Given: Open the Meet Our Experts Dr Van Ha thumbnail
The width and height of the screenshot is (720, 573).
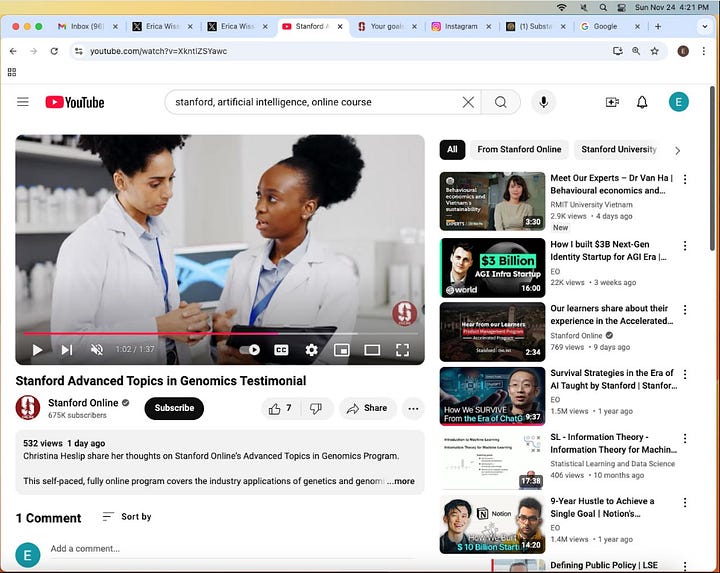Looking at the screenshot, I should pyautogui.click(x=492, y=201).
